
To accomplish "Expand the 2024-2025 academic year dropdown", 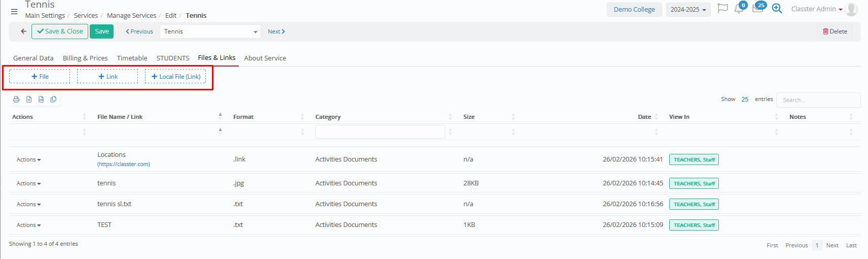I will pos(688,10).
